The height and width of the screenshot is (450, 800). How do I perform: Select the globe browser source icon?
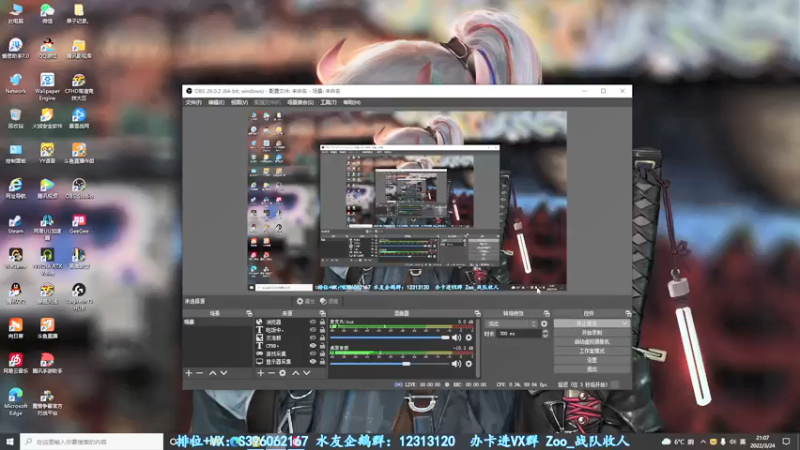point(259,322)
